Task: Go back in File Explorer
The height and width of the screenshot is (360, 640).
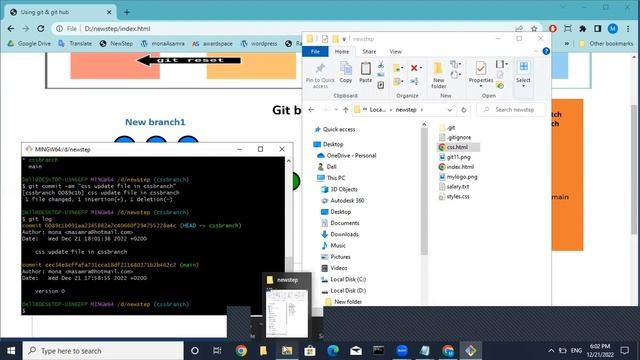Action: point(311,110)
